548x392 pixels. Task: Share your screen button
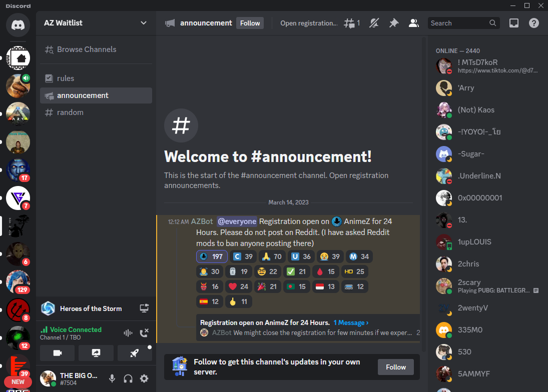click(96, 353)
